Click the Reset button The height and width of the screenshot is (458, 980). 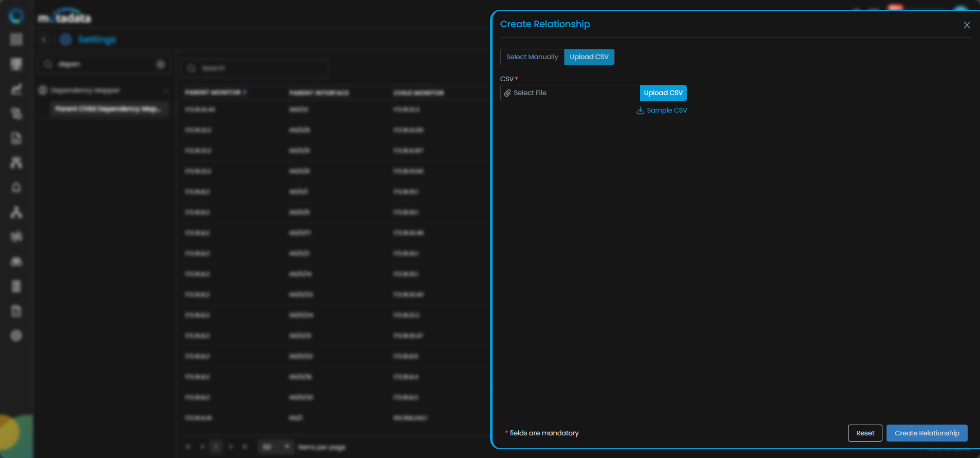tap(864, 433)
